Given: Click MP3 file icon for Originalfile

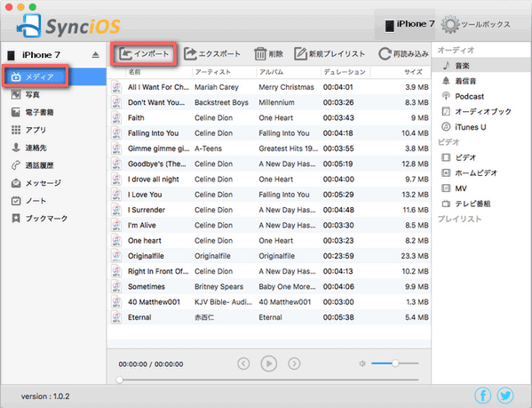Looking at the screenshot, I should click(x=116, y=256).
